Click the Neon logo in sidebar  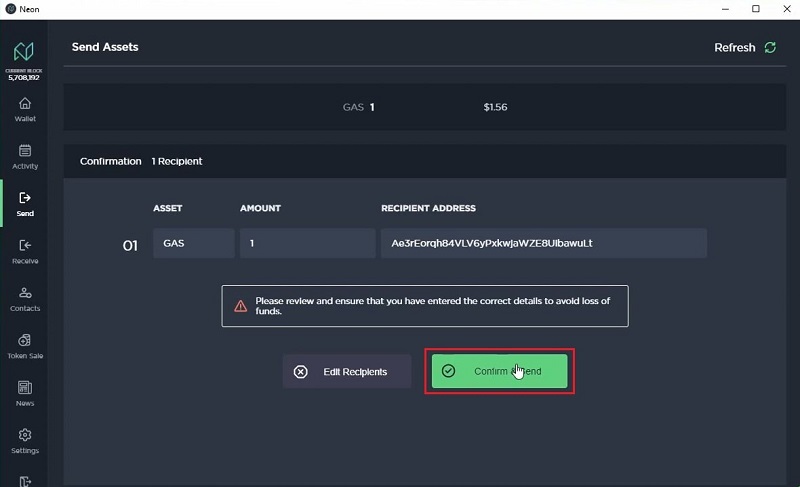tap(23, 51)
